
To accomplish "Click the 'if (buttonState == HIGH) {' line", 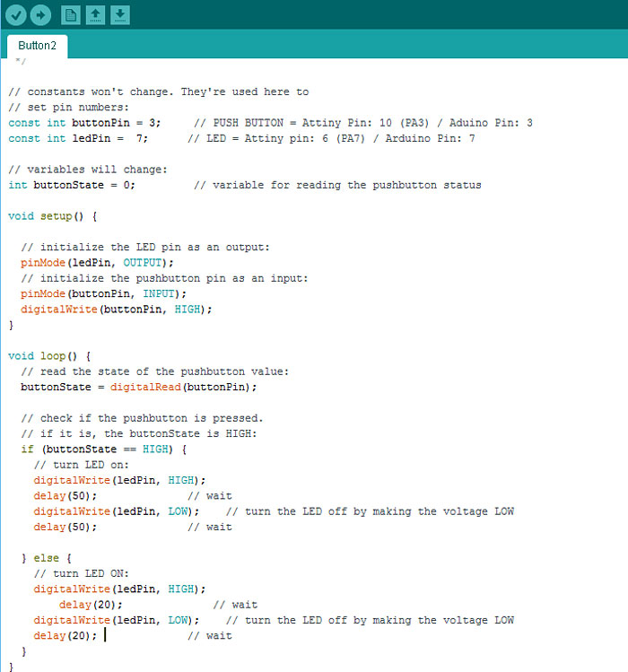I will coord(104,449).
